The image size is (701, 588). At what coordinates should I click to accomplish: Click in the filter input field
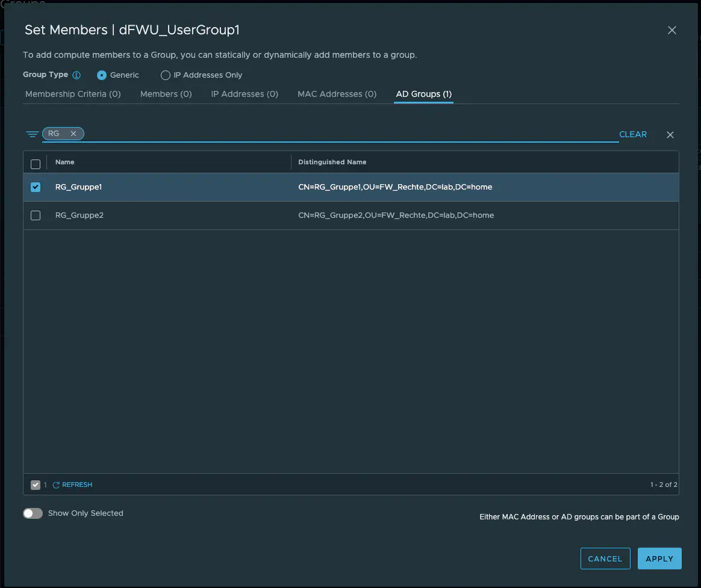349,134
